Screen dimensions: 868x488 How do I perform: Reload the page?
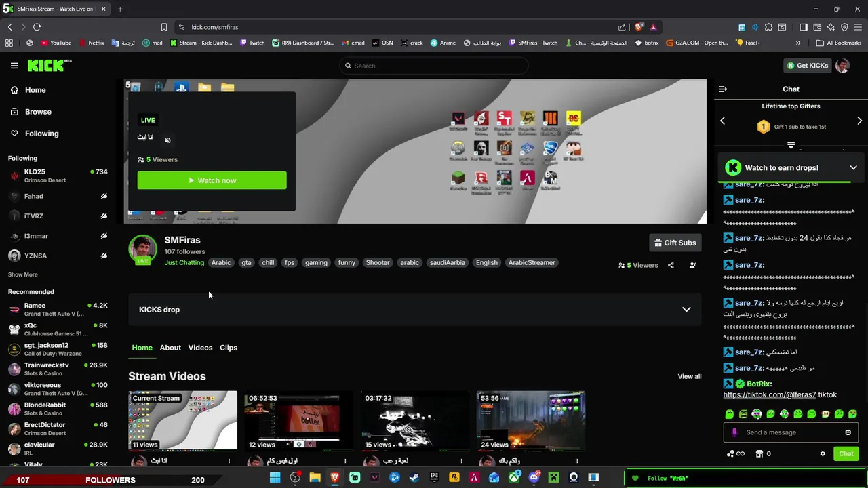tap(37, 27)
